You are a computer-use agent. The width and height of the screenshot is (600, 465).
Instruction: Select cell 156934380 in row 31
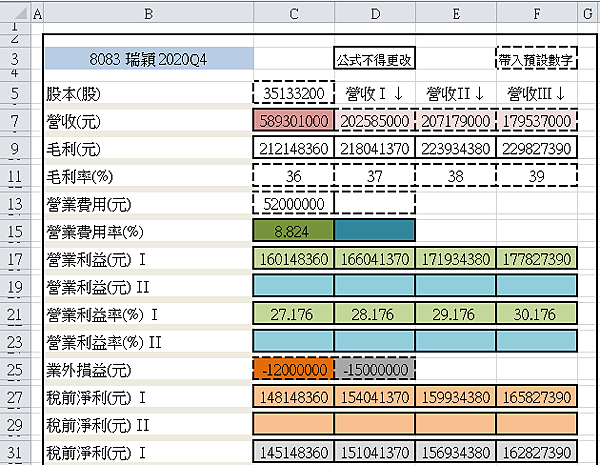456,452
